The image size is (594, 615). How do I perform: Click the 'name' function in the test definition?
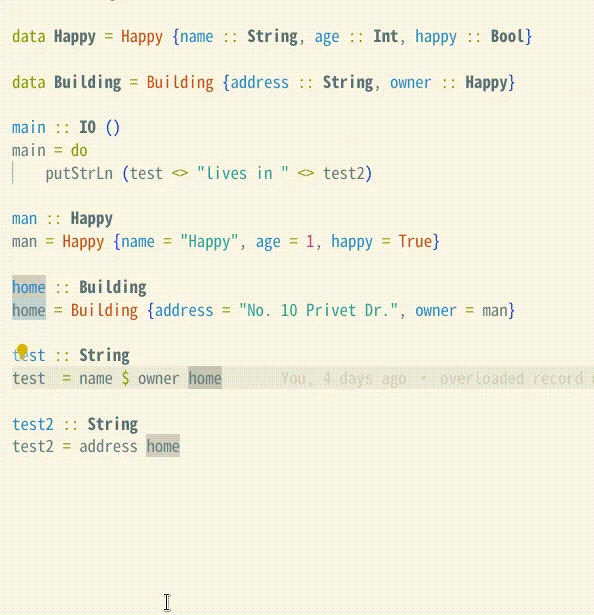(96, 378)
